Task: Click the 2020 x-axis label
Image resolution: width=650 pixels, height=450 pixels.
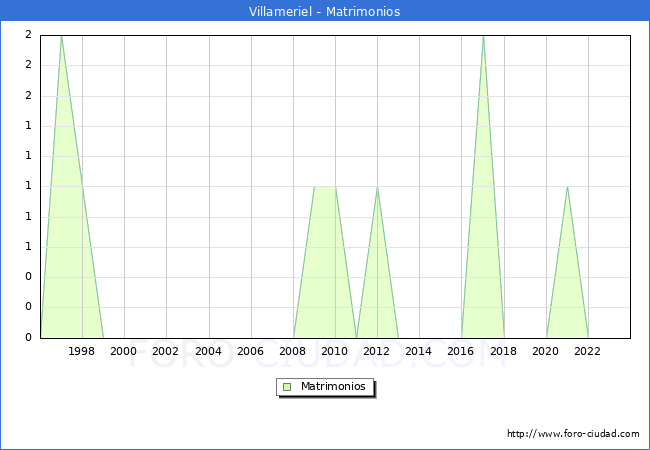Action: pyautogui.click(x=546, y=351)
